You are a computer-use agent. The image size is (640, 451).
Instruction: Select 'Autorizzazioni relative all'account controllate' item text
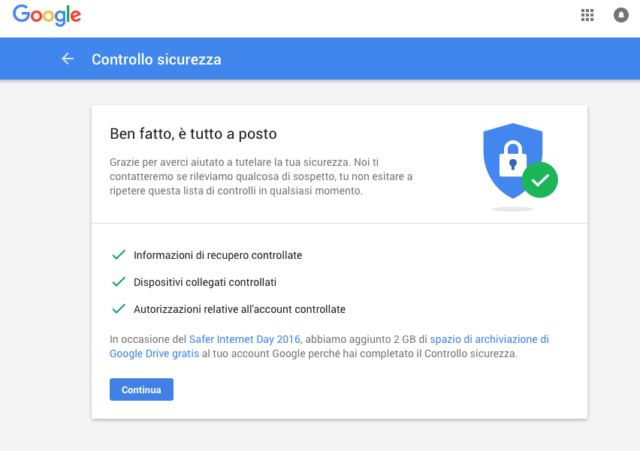239,309
